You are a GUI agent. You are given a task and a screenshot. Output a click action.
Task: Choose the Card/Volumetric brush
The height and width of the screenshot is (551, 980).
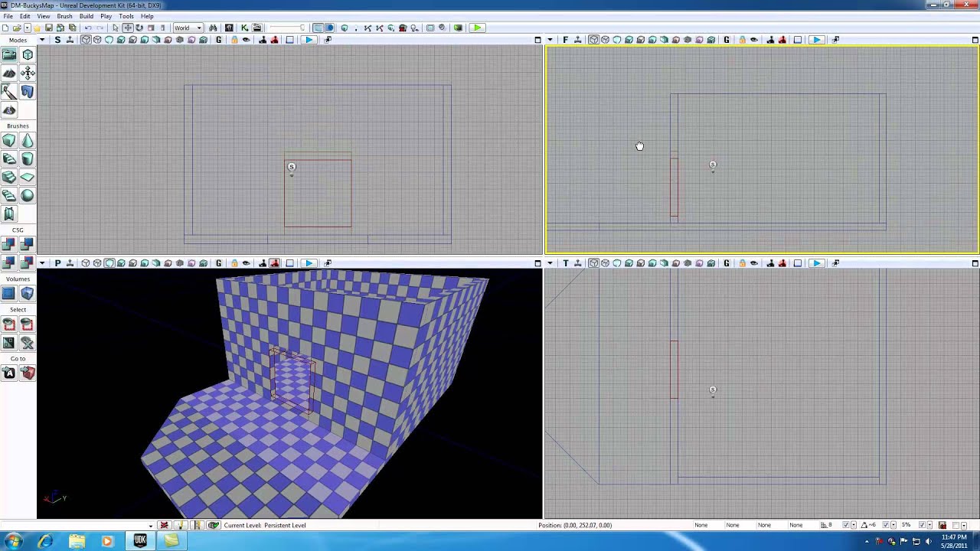tap(9, 214)
